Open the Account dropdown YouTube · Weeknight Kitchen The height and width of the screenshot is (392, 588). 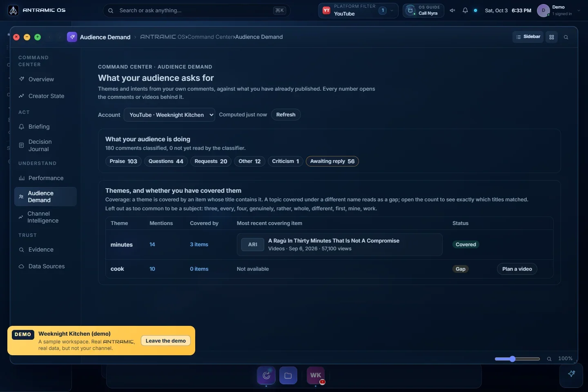pyautogui.click(x=169, y=115)
